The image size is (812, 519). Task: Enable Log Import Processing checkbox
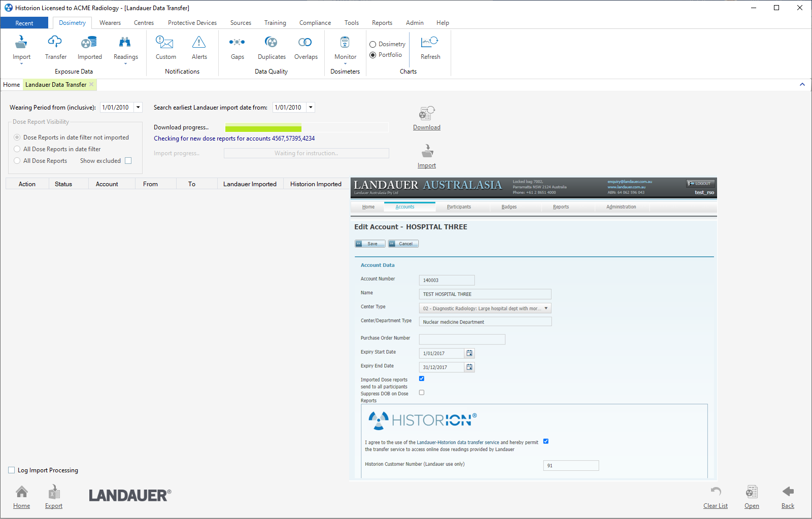tap(11, 470)
